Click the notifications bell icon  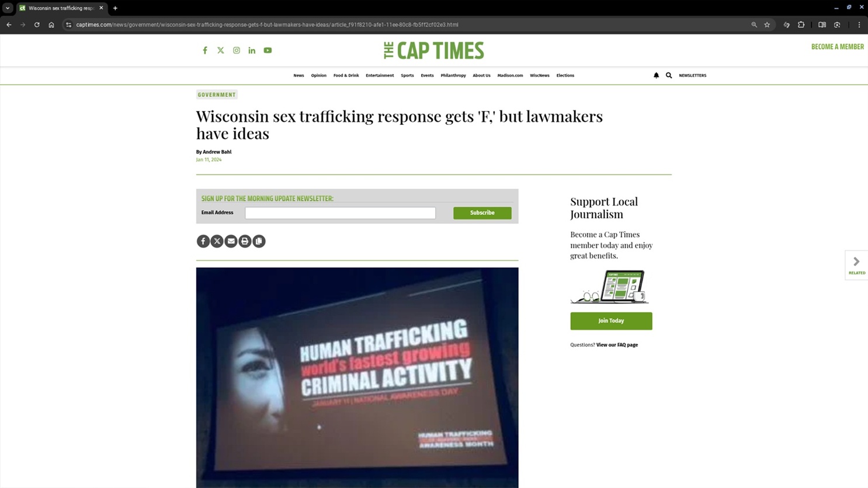(656, 75)
